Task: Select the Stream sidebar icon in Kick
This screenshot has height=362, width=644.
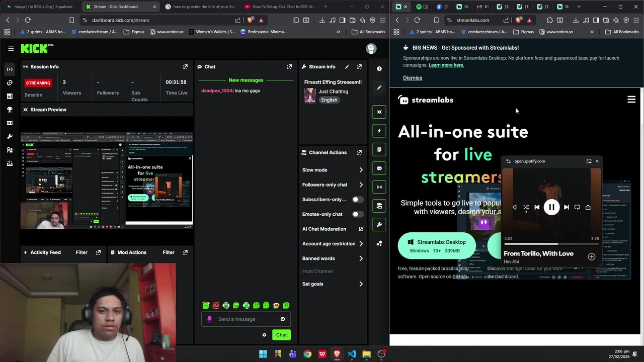Action: point(10,69)
